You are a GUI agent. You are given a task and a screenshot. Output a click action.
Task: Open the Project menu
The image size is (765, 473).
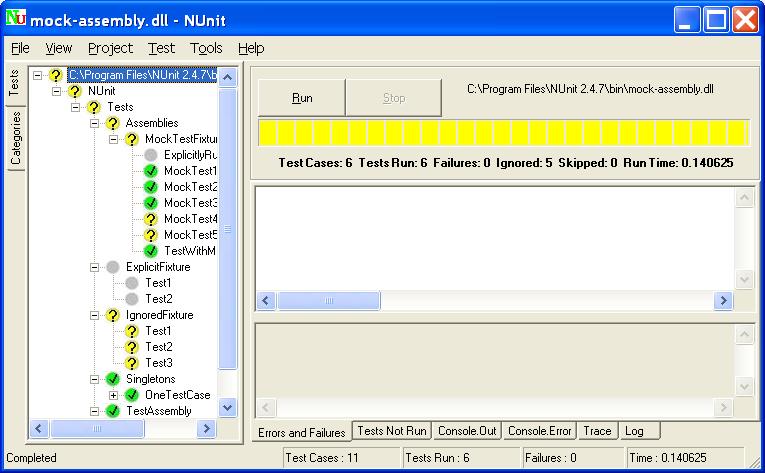click(x=110, y=48)
